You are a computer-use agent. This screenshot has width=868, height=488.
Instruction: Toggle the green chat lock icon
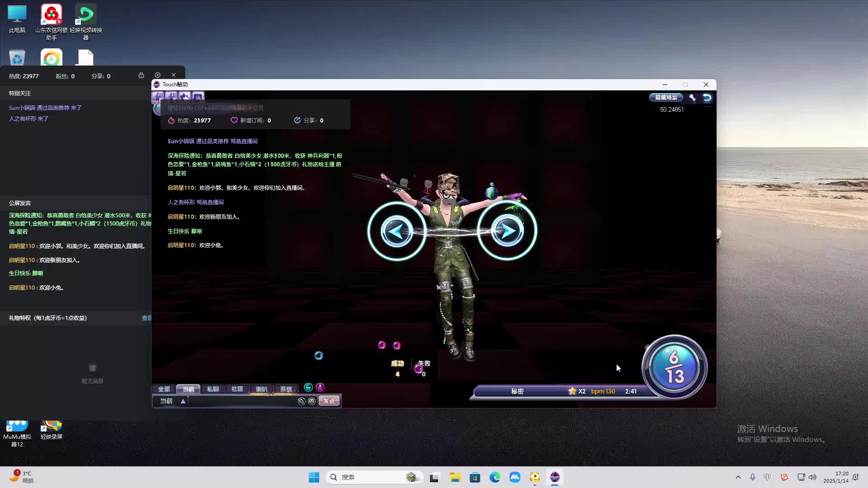[x=308, y=387]
